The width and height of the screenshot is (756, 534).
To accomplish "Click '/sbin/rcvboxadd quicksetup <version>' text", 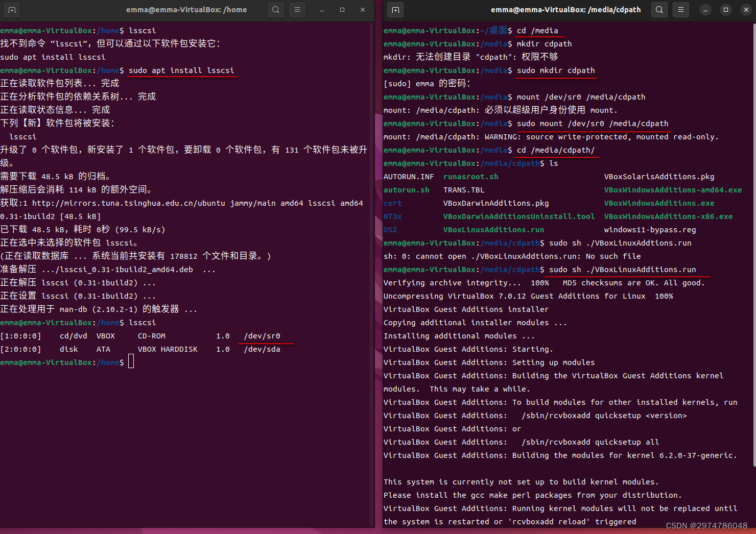I will (604, 416).
